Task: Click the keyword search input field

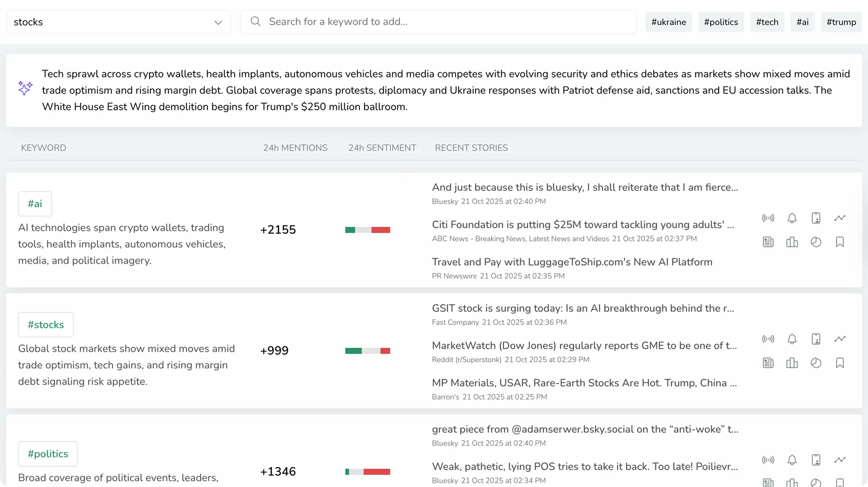Action: point(438,22)
